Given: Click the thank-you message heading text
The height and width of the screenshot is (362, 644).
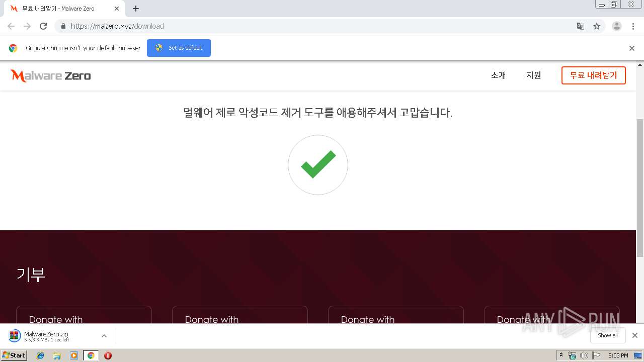Looking at the screenshot, I should click(x=318, y=113).
